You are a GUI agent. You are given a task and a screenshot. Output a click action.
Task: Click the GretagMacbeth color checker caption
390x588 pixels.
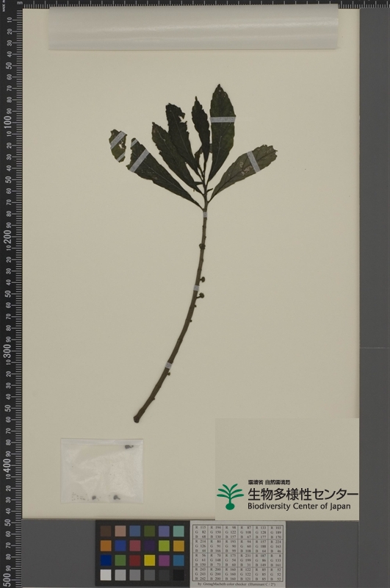[239, 584]
